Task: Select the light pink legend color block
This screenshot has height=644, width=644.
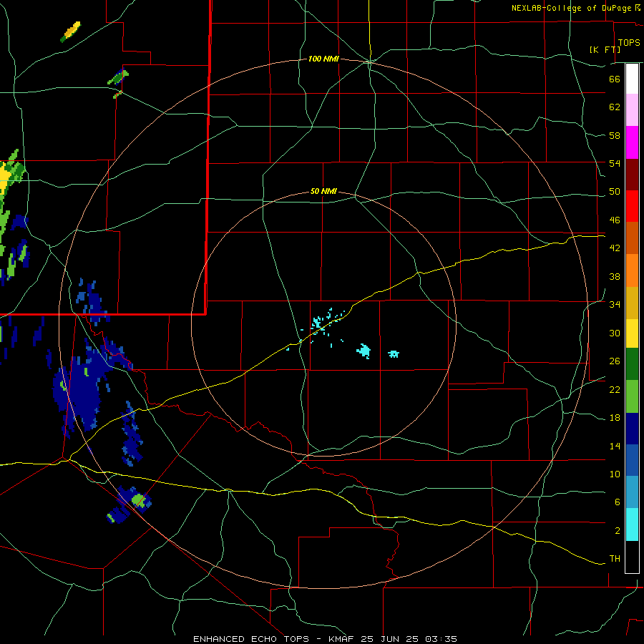Action: 632,110
